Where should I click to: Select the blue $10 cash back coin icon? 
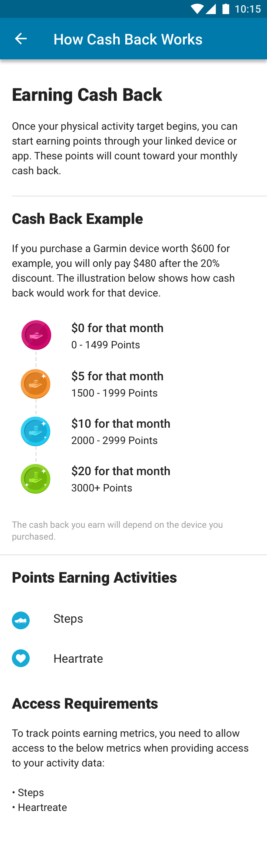pos(36,431)
